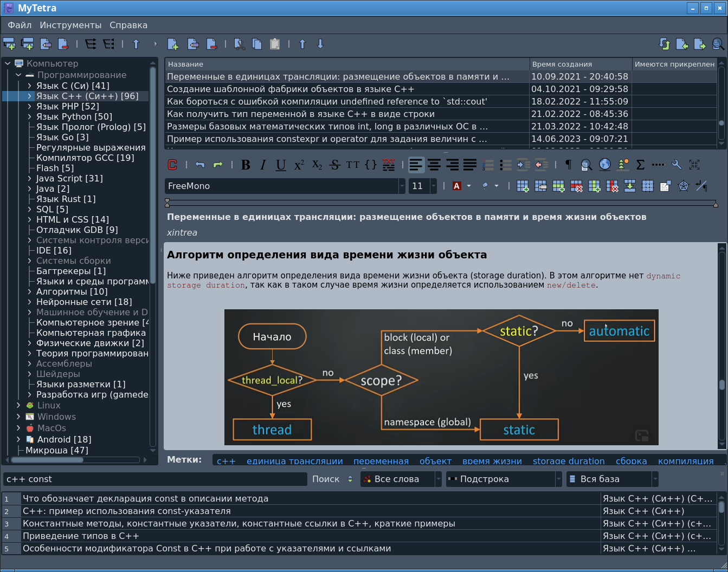Image resolution: width=728 pixels, height=572 pixels.
Task: Click the find in text magnifier icon
Action: pos(586,165)
